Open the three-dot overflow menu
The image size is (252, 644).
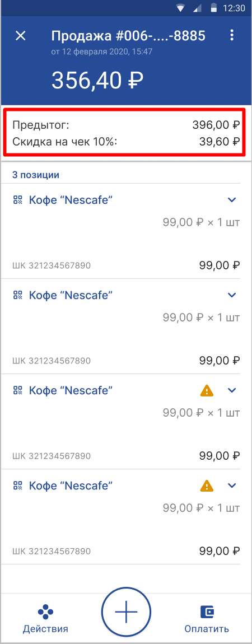point(232,35)
